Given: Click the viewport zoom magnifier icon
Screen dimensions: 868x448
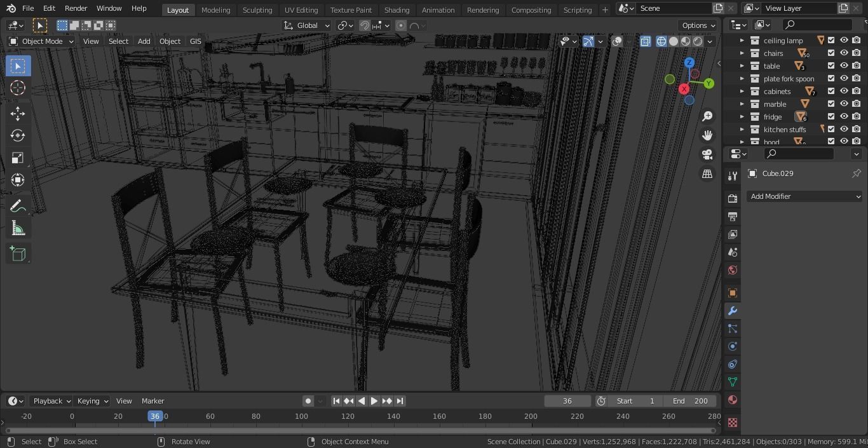Looking at the screenshot, I should [x=707, y=116].
